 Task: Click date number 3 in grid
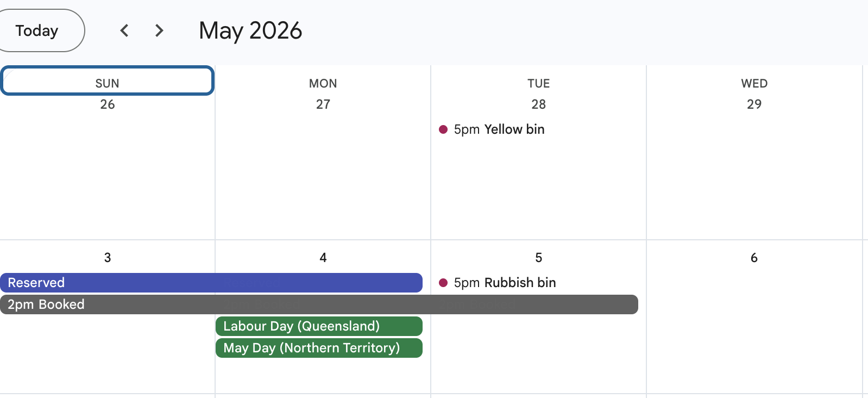(x=108, y=258)
